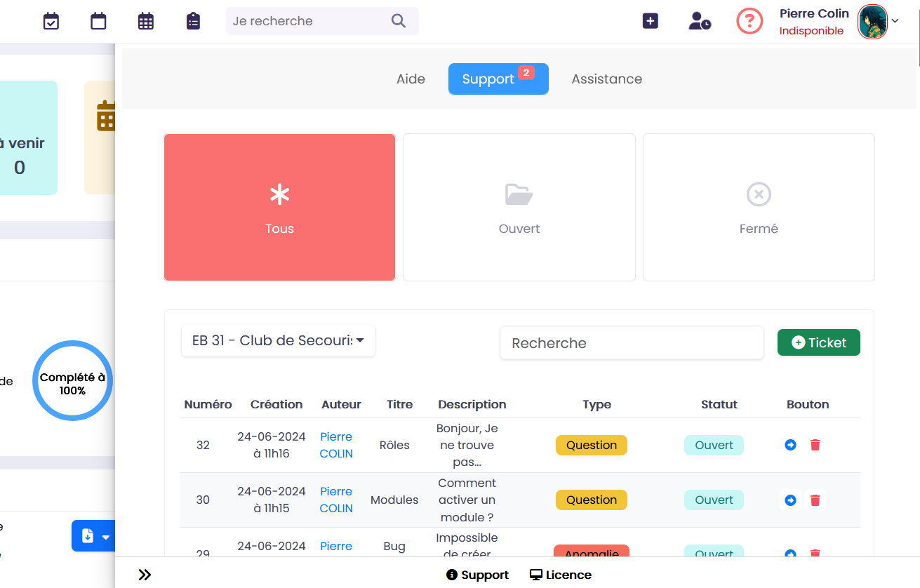Expand the EB 31 club dropdown
Viewport: 920px width, 588px height.
[x=278, y=341]
